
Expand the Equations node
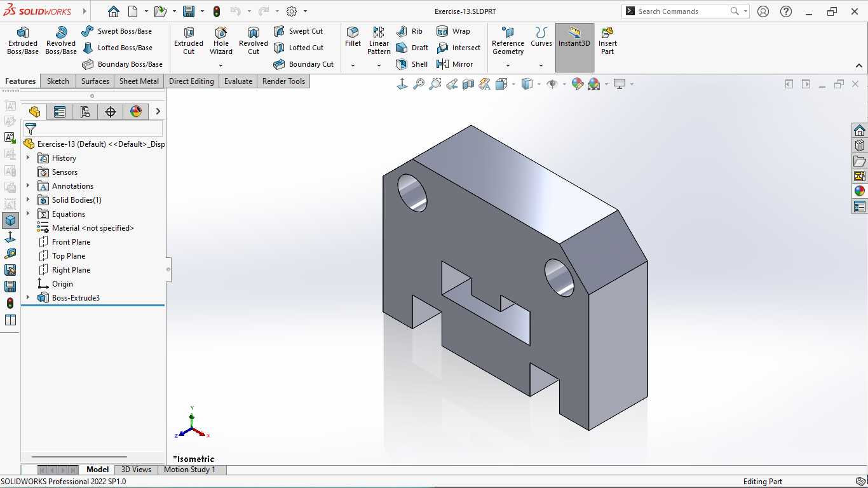28,214
